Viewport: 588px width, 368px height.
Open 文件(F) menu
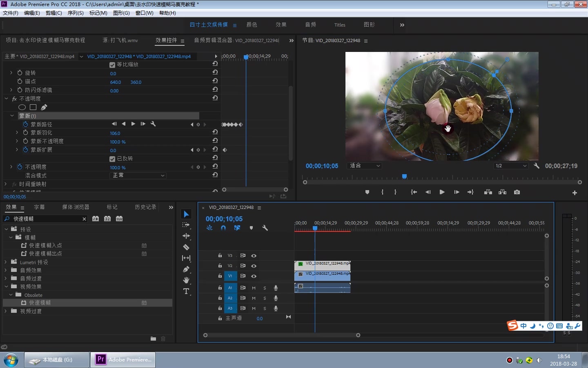click(11, 13)
